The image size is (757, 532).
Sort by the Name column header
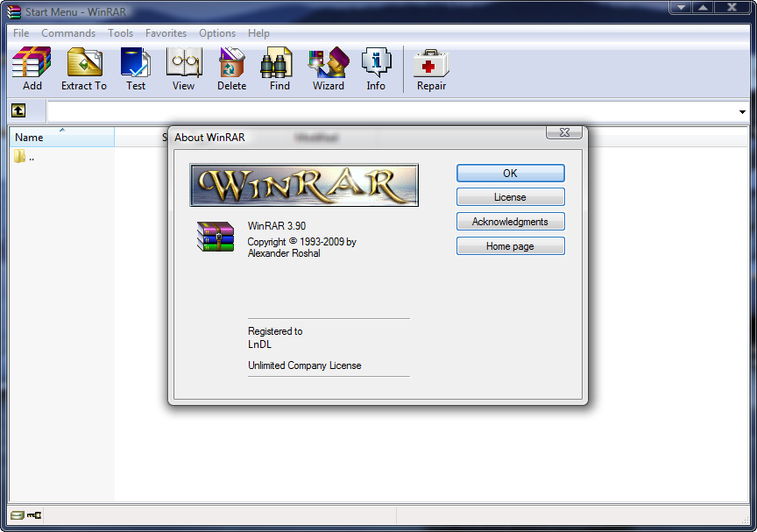coord(62,137)
